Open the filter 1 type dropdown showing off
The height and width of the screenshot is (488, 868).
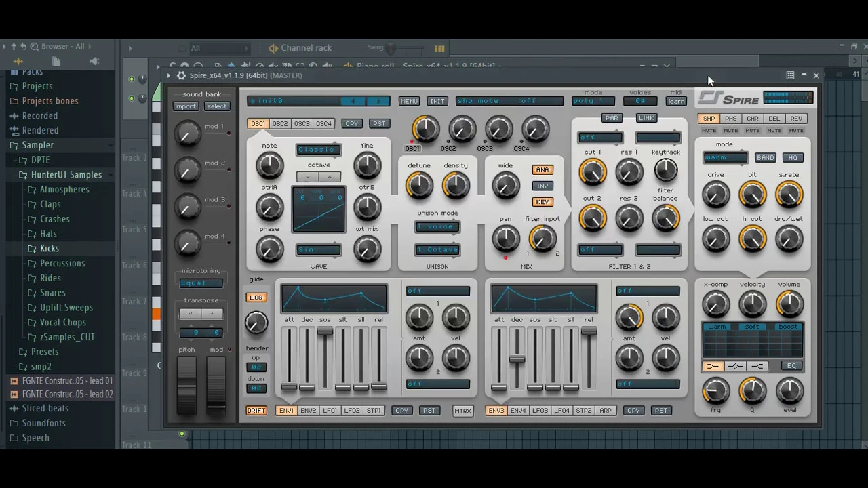coord(600,138)
